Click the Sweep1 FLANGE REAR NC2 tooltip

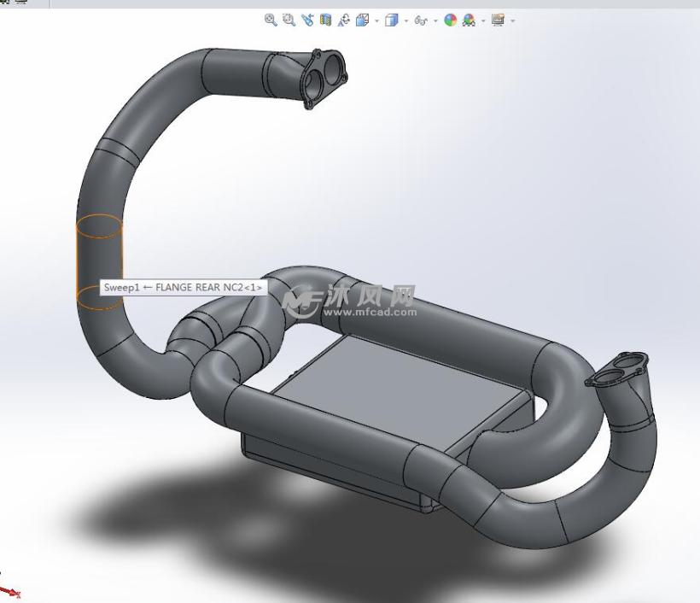coord(184,287)
